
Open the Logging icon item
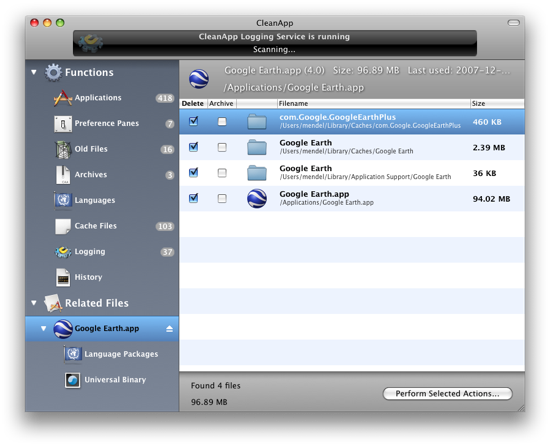pyautogui.click(x=63, y=252)
